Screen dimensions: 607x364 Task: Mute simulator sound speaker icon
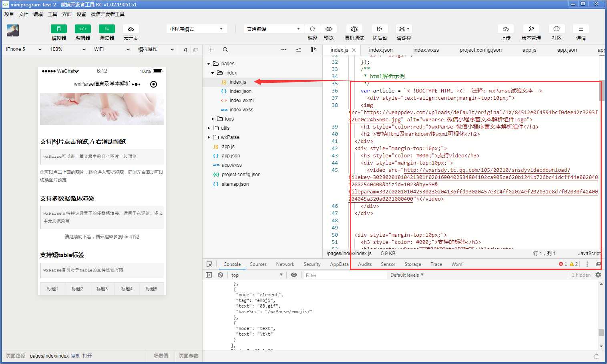[x=185, y=50]
